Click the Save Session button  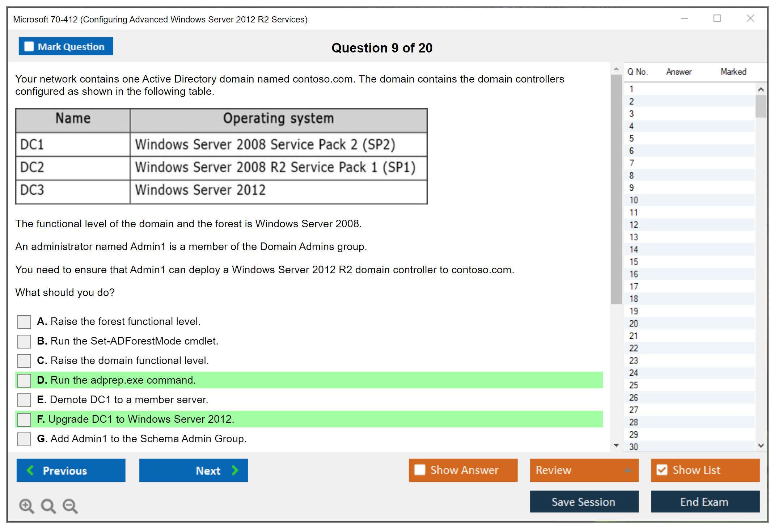point(584,502)
